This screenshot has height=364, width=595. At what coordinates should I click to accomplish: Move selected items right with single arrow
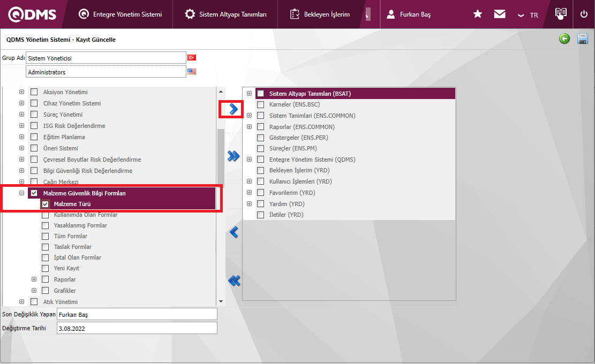point(233,109)
